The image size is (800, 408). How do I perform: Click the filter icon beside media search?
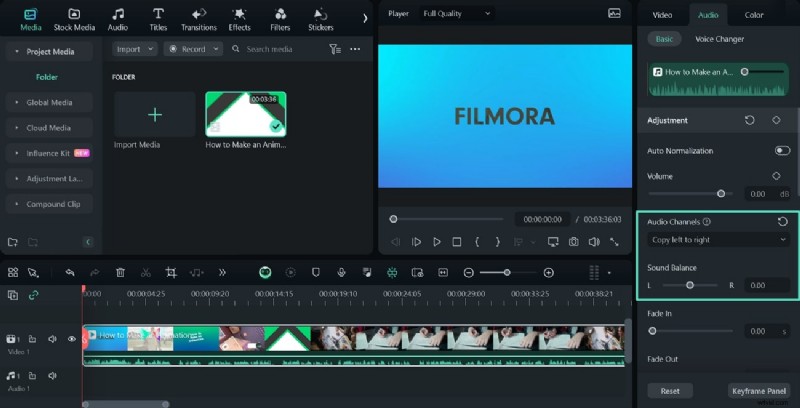click(335, 49)
